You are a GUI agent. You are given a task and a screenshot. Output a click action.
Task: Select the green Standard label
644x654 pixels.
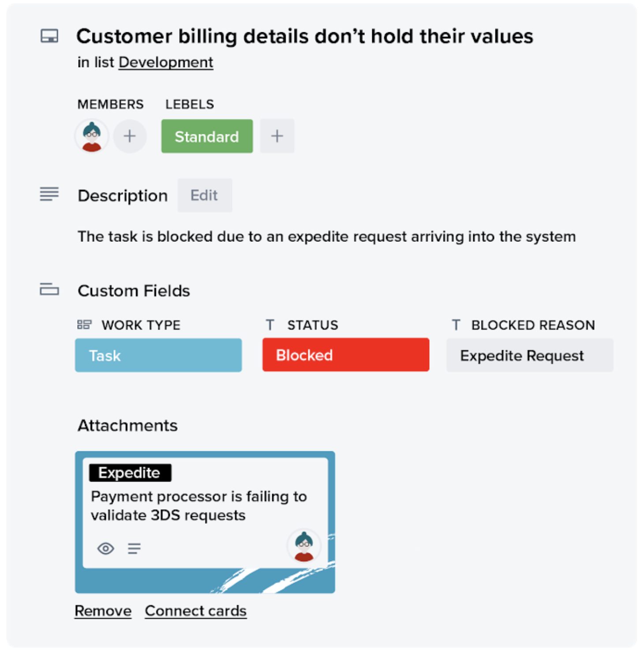point(206,136)
